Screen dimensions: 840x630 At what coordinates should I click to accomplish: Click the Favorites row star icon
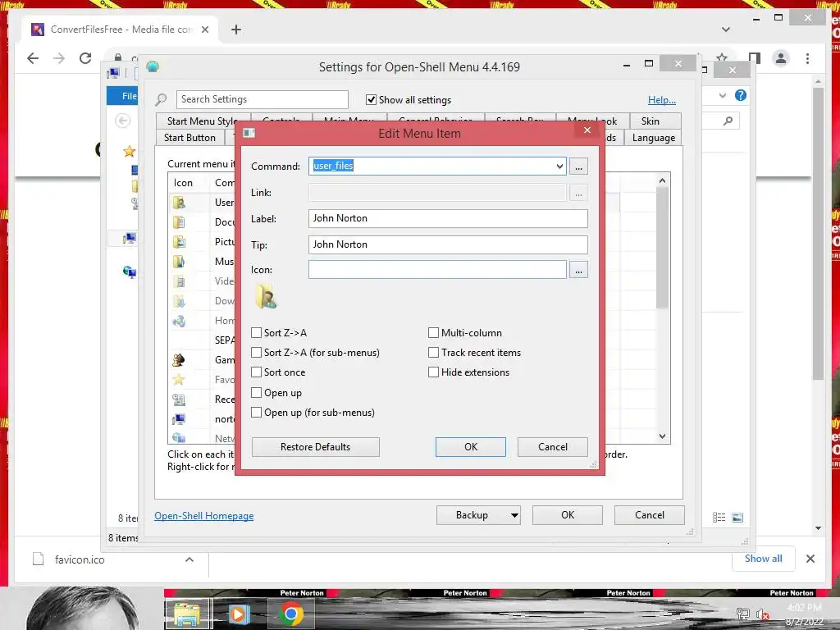(x=179, y=380)
